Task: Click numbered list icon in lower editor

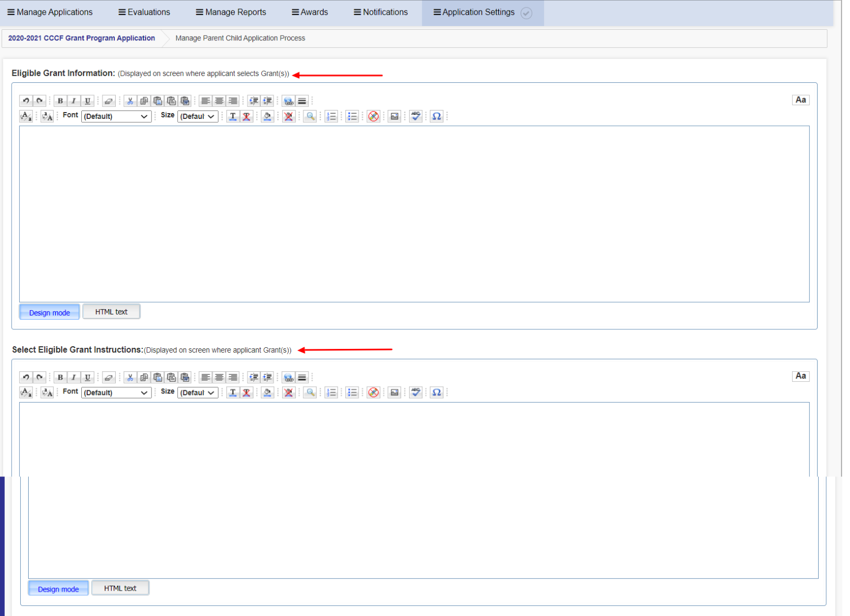Action: click(331, 392)
